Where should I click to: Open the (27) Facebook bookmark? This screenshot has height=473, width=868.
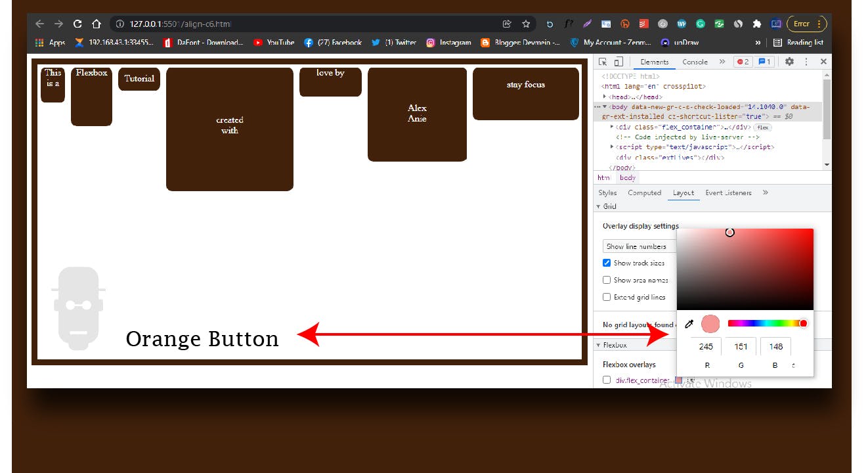[333, 42]
